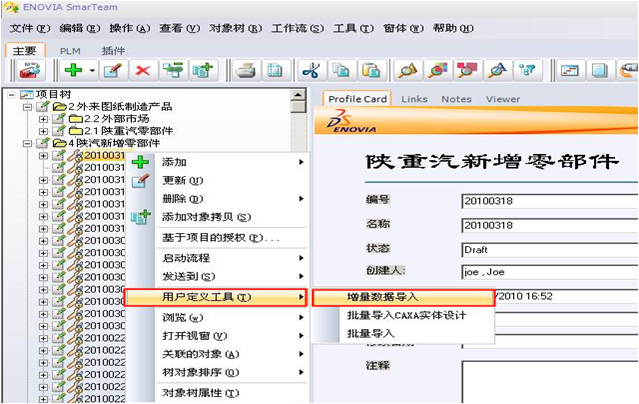Viewport: 639px width, 404px height.
Task: Click the Paste clipboard icon
Action: [371, 71]
